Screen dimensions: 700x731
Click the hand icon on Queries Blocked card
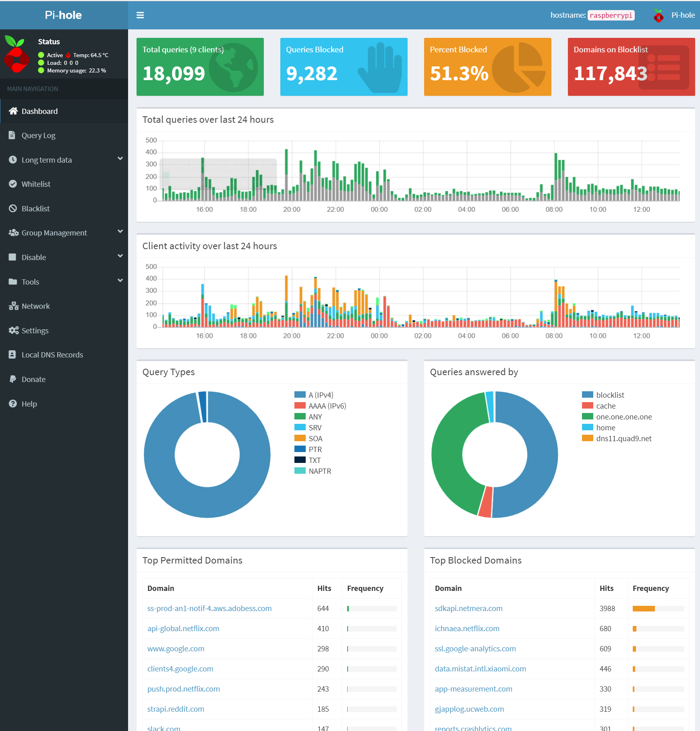[x=380, y=68]
